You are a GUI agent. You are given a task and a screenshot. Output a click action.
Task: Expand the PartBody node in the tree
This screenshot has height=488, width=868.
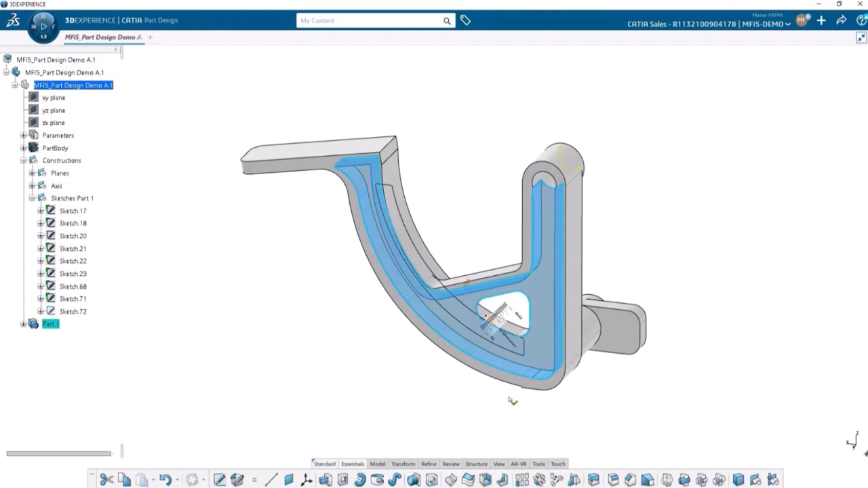pos(23,148)
